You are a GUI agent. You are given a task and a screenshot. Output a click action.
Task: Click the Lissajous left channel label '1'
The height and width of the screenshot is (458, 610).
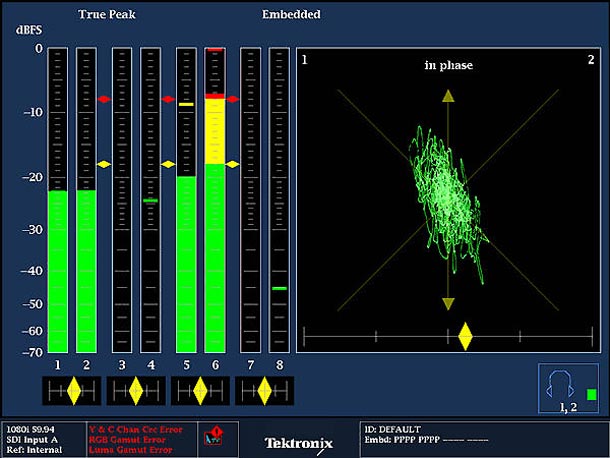(x=305, y=60)
